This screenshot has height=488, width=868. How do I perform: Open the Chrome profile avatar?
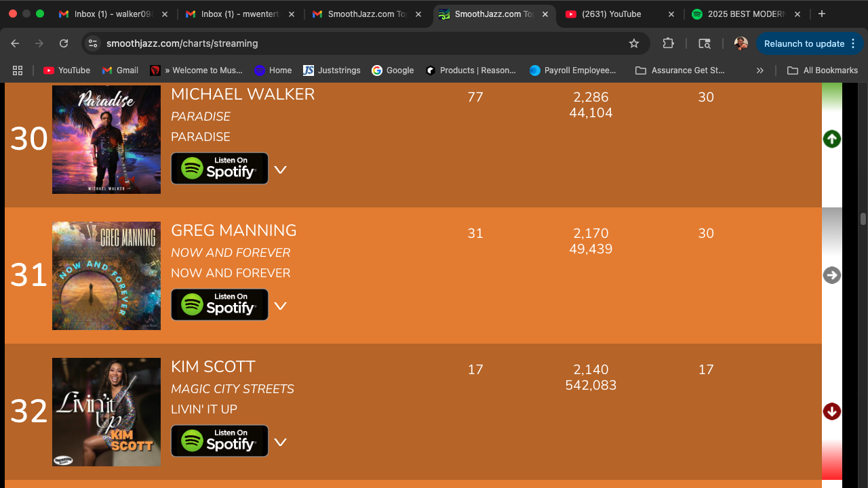tap(741, 43)
